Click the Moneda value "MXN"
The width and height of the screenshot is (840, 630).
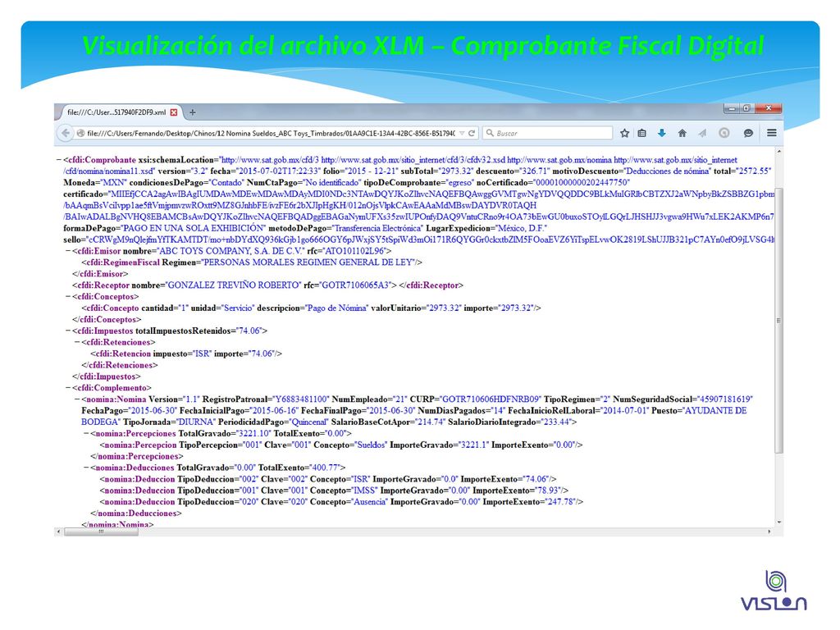click(x=113, y=182)
